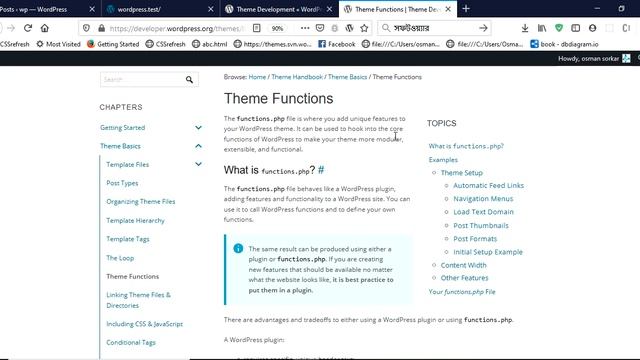Click the forward navigation arrow
Screen dimensions: 640x360
point(11,28)
